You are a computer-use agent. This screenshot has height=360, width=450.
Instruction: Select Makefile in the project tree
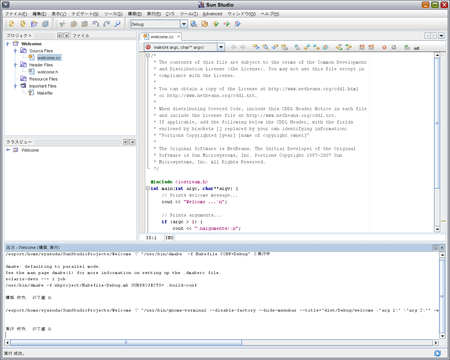pyautogui.click(x=45, y=93)
